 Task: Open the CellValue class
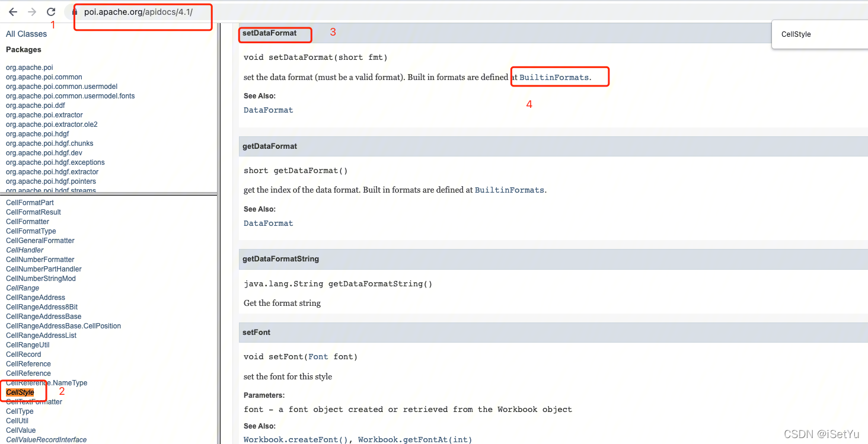[x=21, y=430]
